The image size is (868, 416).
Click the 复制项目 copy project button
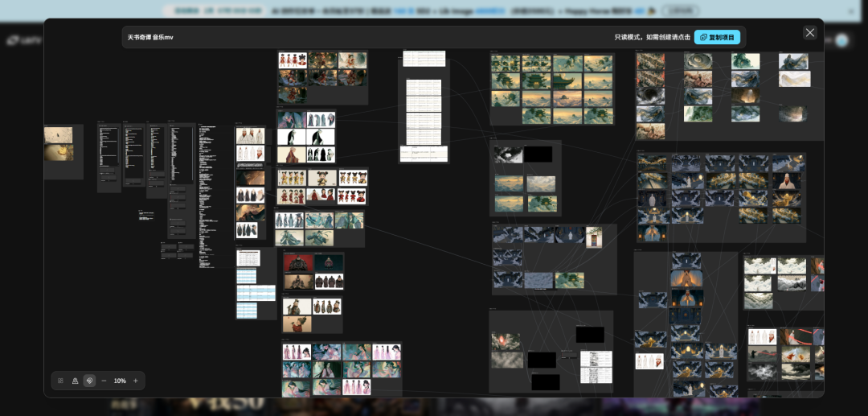pos(717,37)
